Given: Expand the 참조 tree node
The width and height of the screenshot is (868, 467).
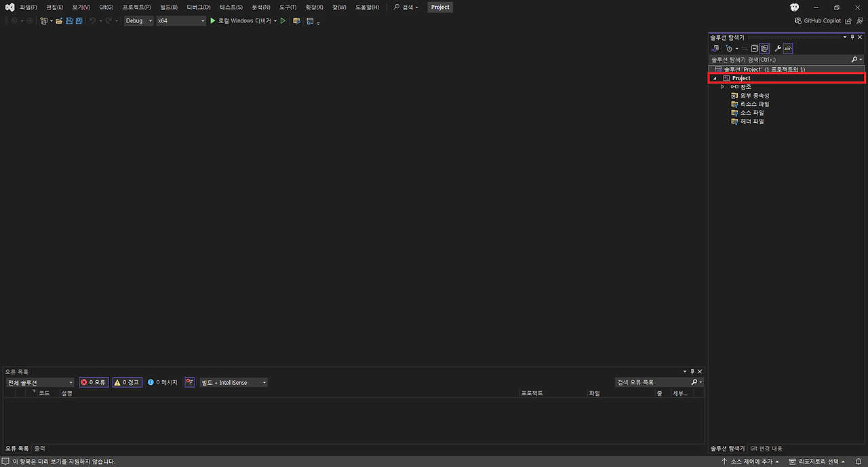Looking at the screenshot, I should (x=722, y=86).
